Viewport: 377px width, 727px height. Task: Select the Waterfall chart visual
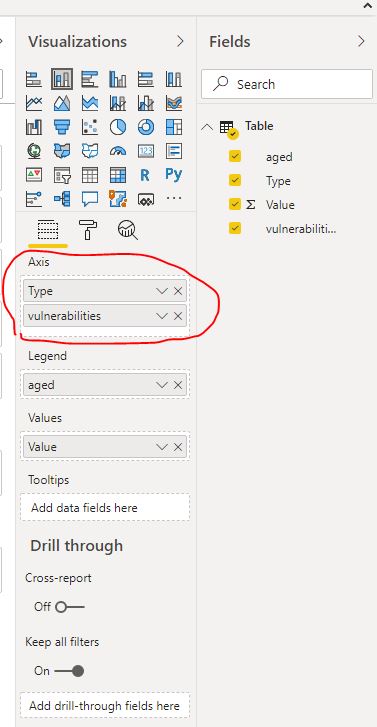[x=34, y=127]
